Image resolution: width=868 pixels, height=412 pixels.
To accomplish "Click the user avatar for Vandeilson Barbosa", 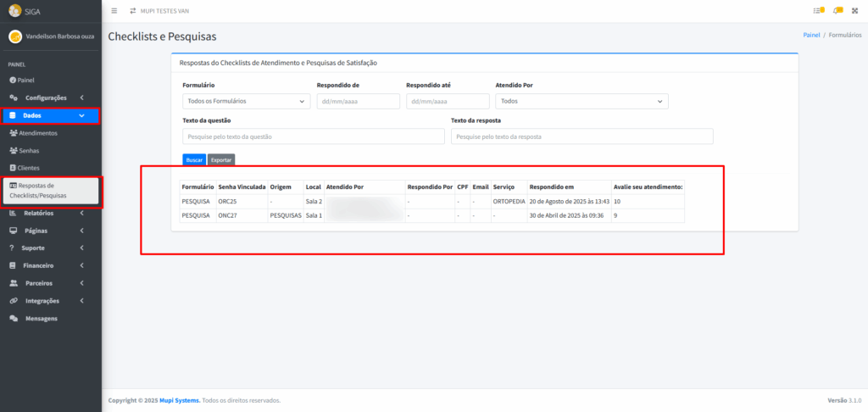I will click(14, 37).
